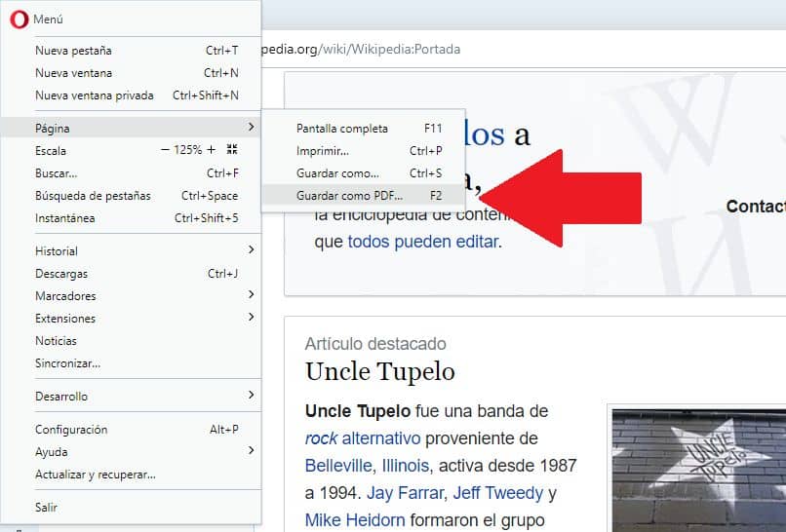Choose Nueva ventana privada
Image resolution: width=786 pixels, height=532 pixels.
pyautogui.click(x=131, y=95)
